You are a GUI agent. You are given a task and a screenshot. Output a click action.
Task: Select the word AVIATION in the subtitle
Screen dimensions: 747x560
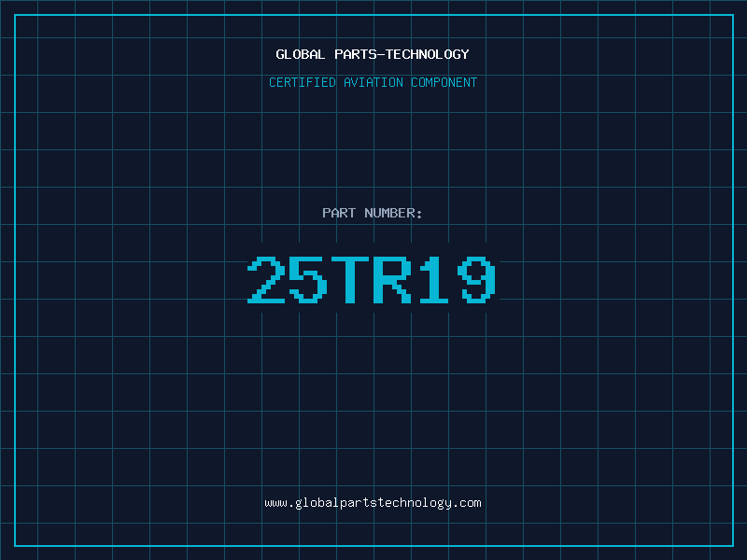coord(373,82)
